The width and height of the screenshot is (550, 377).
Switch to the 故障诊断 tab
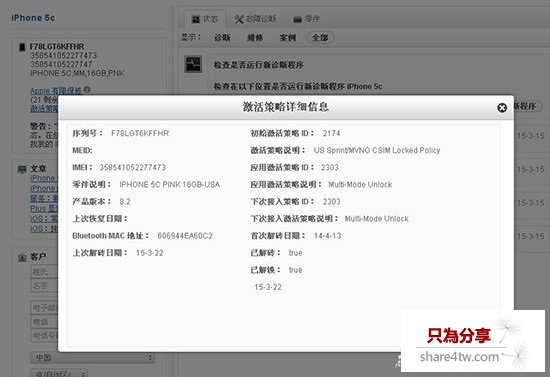coord(256,19)
